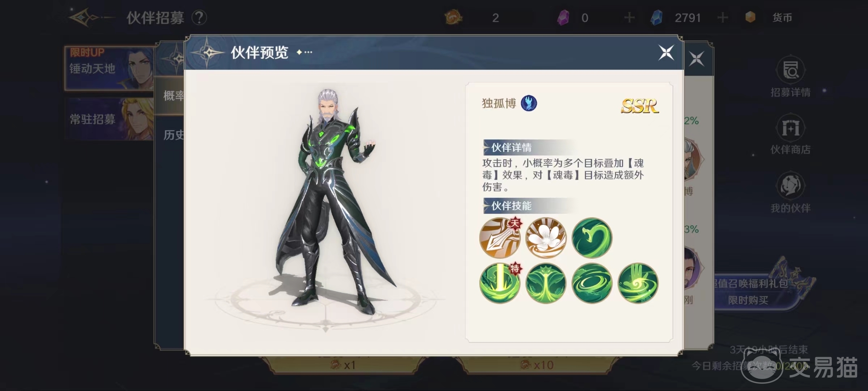Image resolution: width=868 pixels, height=391 pixels.
Task: Tap the sword skill icon marked 天
Action: 500,238
